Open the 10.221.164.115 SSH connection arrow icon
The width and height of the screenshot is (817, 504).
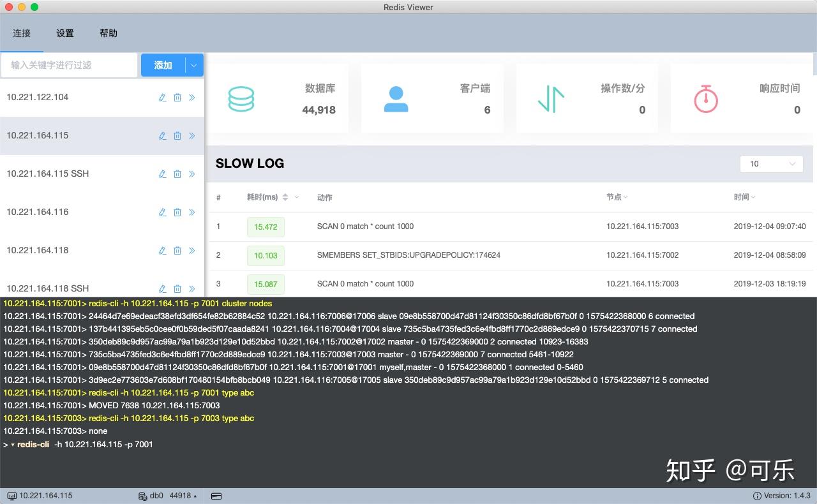tap(192, 174)
